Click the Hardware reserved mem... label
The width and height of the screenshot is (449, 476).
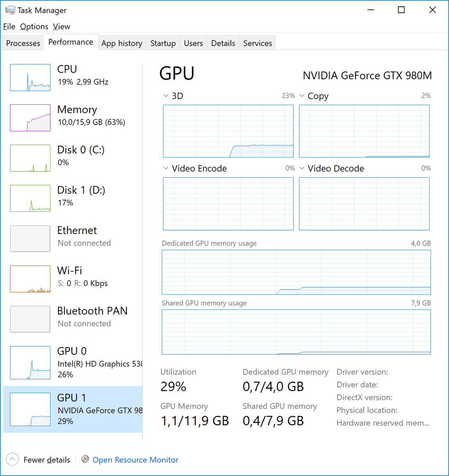point(383,423)
